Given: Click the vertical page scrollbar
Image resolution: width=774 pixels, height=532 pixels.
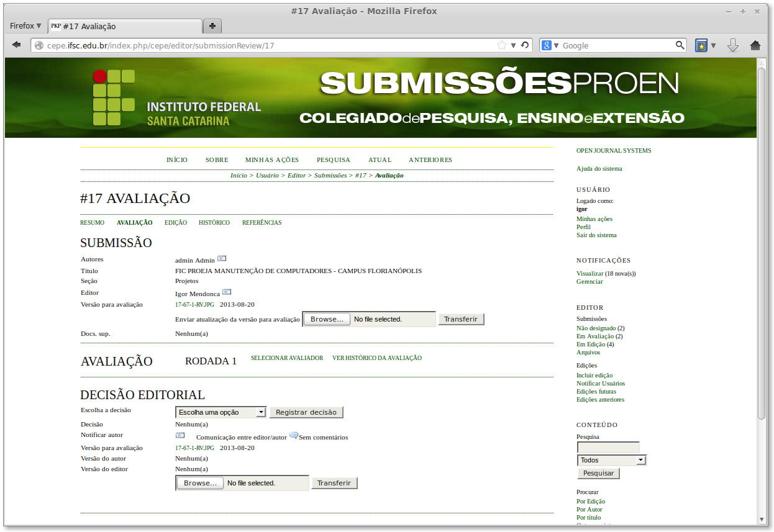Looking at the screenshot, I should pyautogui.click(x=762, y=248).
